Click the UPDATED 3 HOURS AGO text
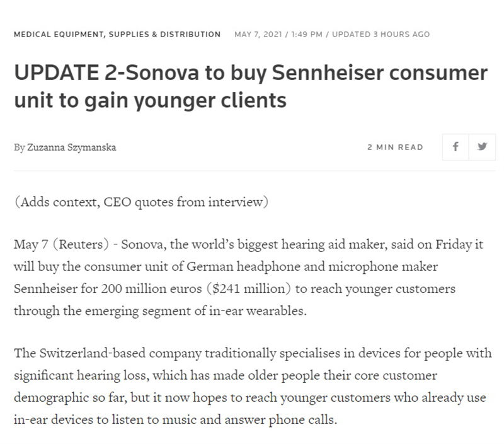 (381, 35)
